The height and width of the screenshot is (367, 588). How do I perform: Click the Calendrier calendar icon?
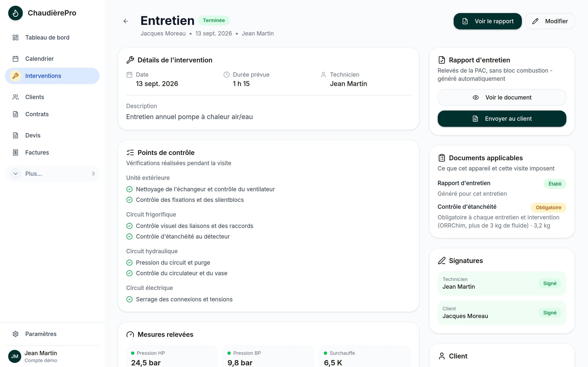(x=16, y=59)
